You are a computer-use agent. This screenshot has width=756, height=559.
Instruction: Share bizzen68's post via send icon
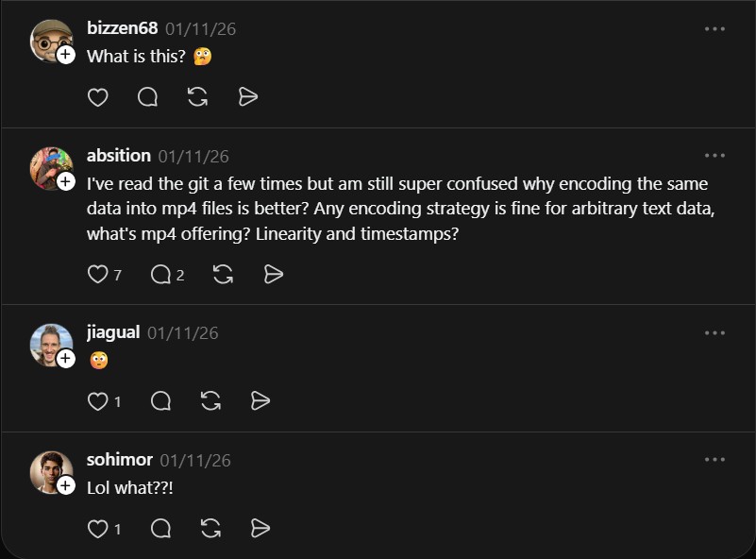248,97
